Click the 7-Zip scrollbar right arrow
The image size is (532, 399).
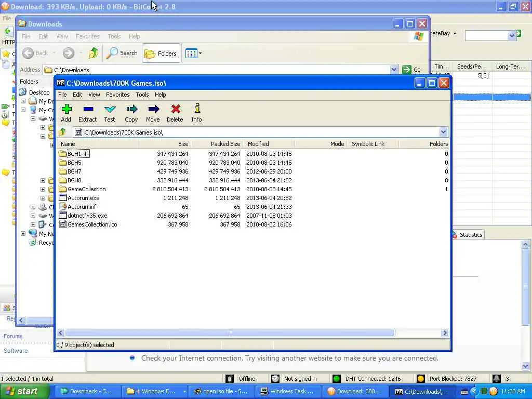pyautogui.click(x=445, y=333)
